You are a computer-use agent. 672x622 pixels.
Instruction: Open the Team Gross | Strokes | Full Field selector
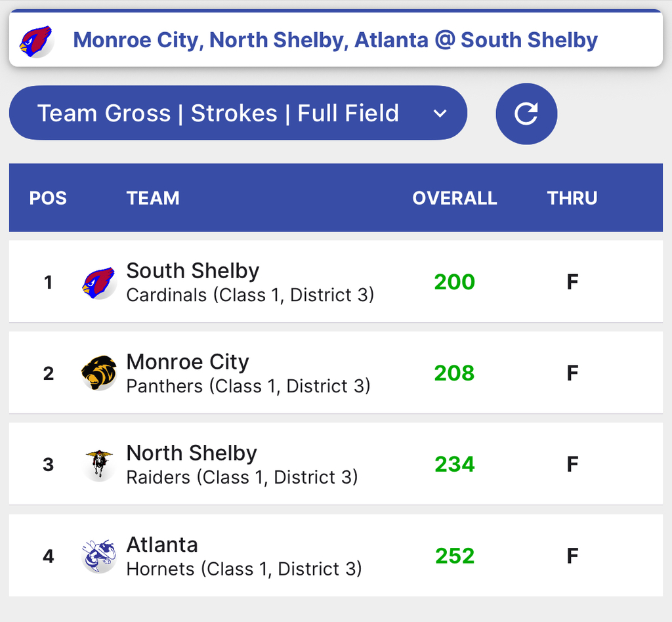pos(218,114)
